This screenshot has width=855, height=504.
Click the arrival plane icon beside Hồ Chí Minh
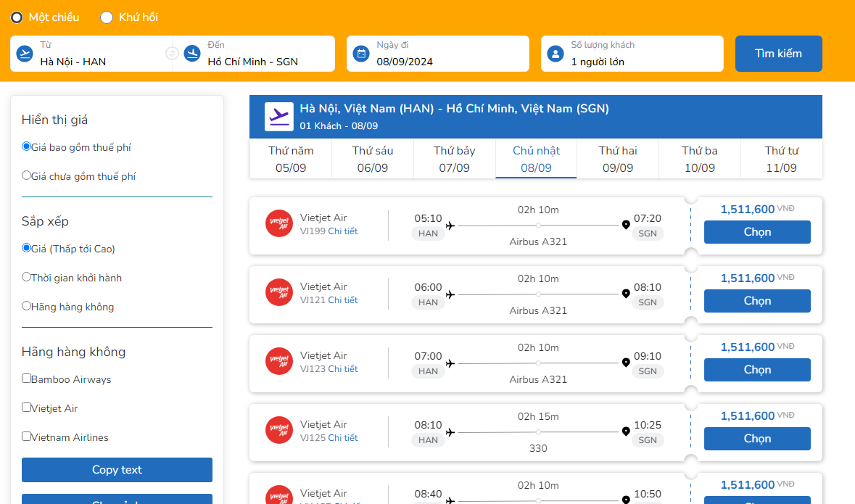(192, 54)
